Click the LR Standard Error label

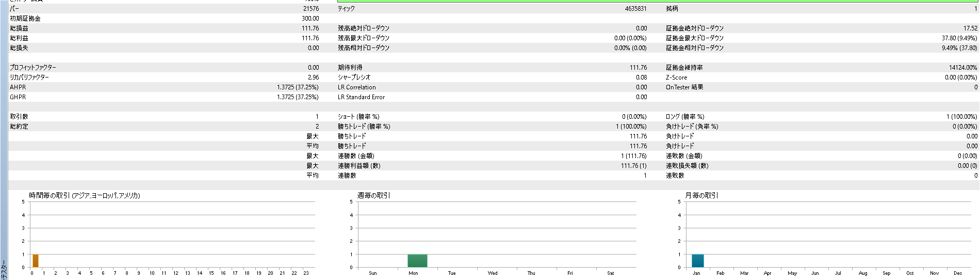pyautogui.click(x=362, y=97)
